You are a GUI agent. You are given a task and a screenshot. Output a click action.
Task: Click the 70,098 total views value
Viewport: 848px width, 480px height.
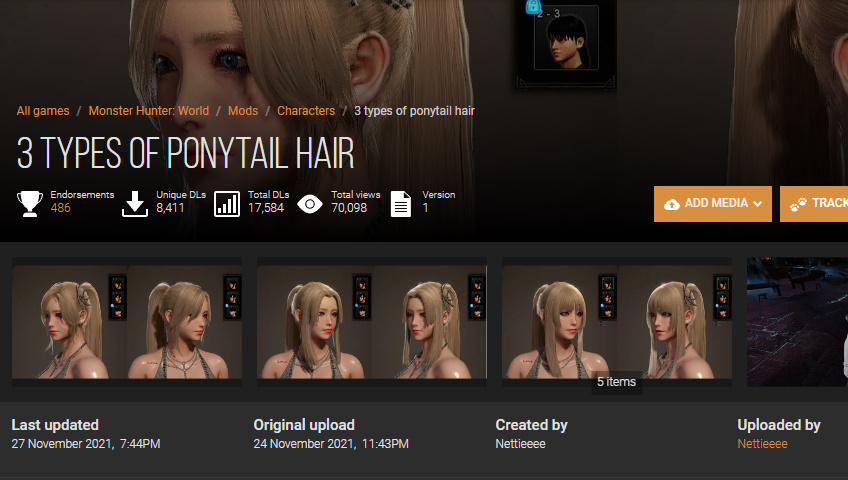[349, 208]
